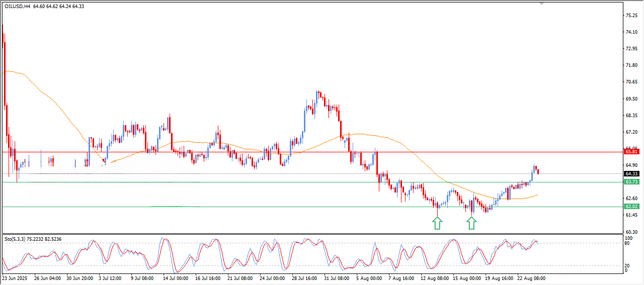
Task: Click the 64.90 price axis label
Action: pyautogui.click(x=631, y=165)
